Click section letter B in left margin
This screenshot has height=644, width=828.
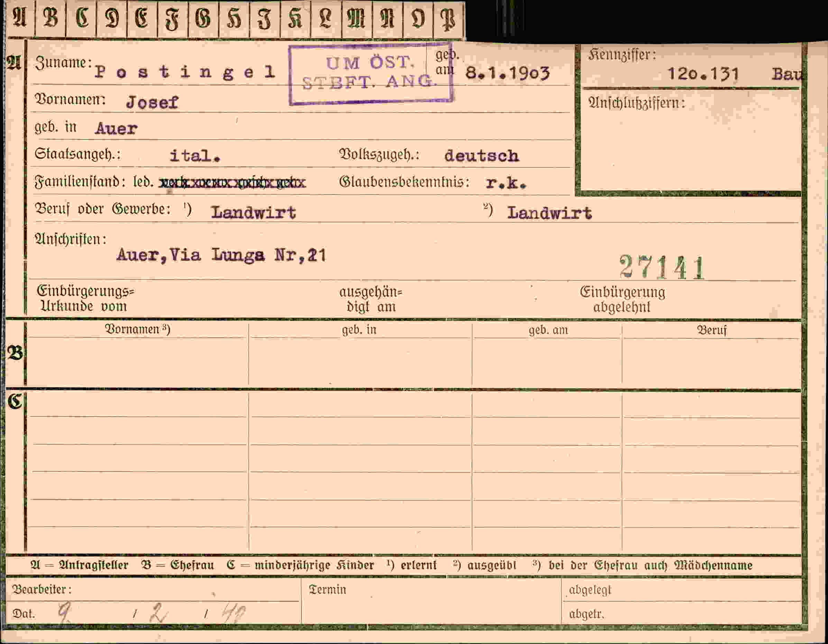[x=15, y=353]
